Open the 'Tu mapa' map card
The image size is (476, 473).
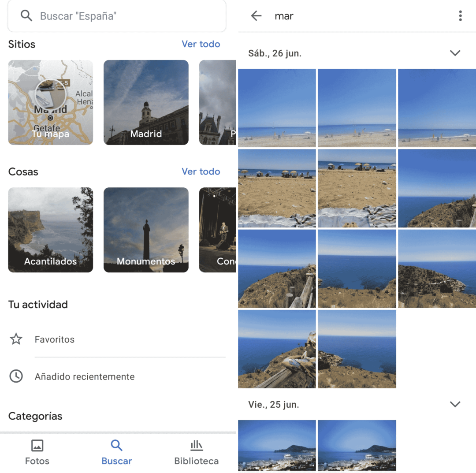coord(50,102)
